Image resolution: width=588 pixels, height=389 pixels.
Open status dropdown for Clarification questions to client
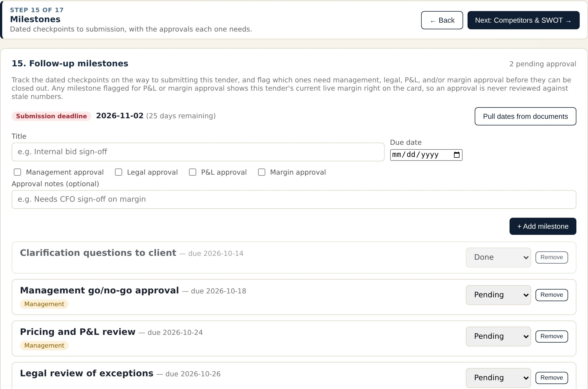498,257
